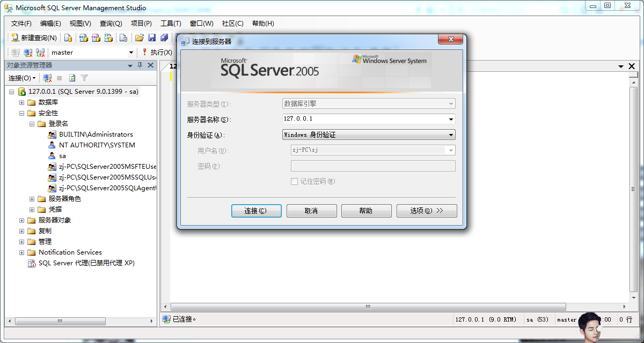Click the Database Engine Query icon
The image size is (644, 343).
tap(68, 38)
